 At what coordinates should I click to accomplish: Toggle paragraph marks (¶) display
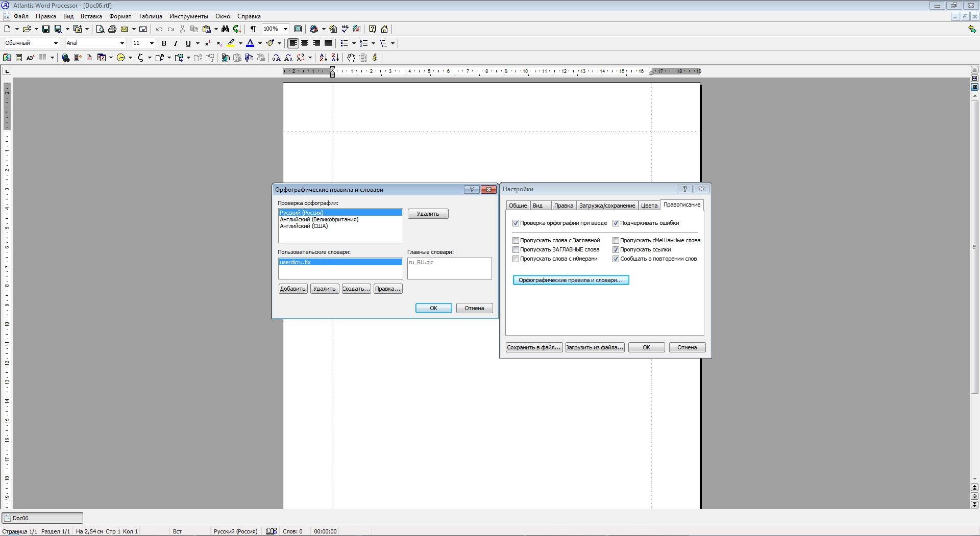point(253,29)
